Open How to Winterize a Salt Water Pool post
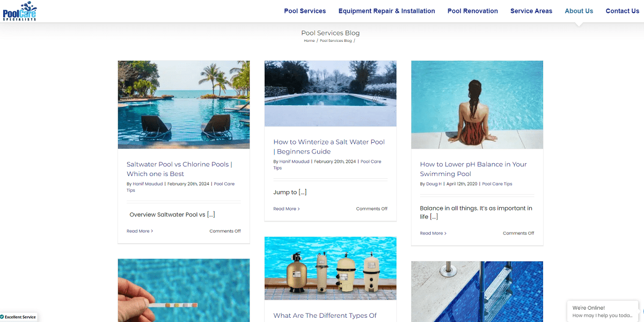Viewport: 644px width, 322px height. (329, 147)
